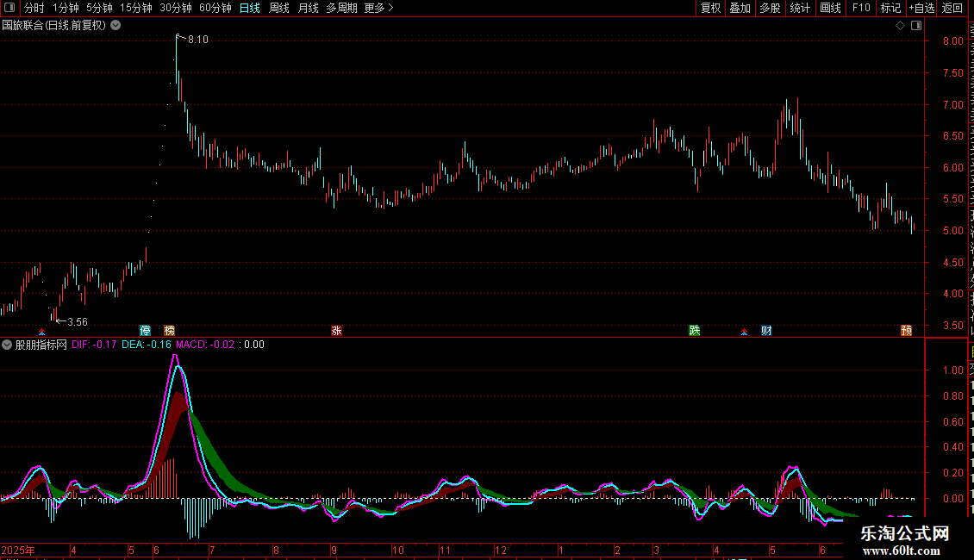This screenshot has height=560, width=974.
Task: Click the 跌 event marker
Action: click(x=695, y=330)
